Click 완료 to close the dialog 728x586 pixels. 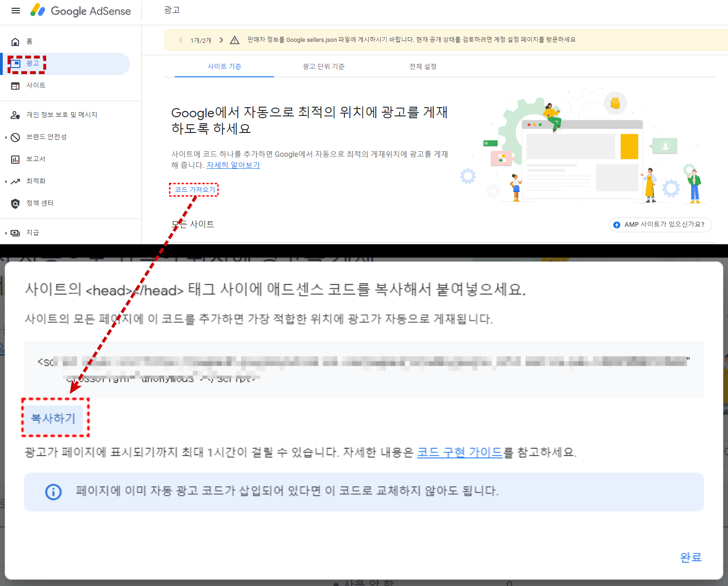pos(691,557)
